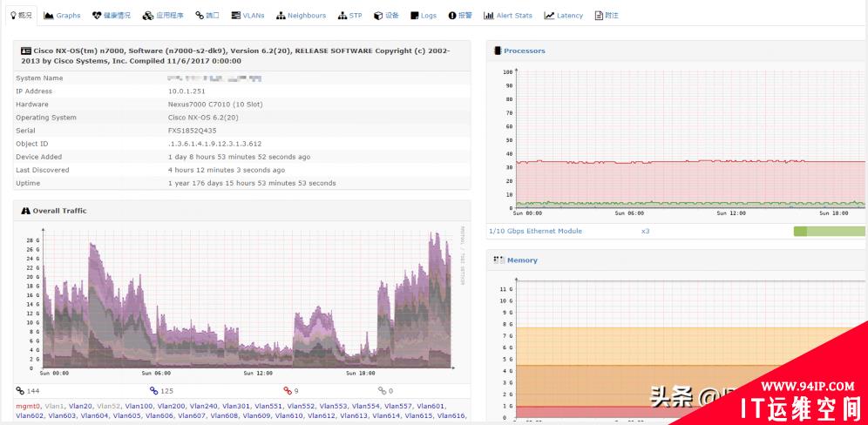Open the Vlan605 port link
The width and height of the screenshot is (868, 425).
pos(127,415)
